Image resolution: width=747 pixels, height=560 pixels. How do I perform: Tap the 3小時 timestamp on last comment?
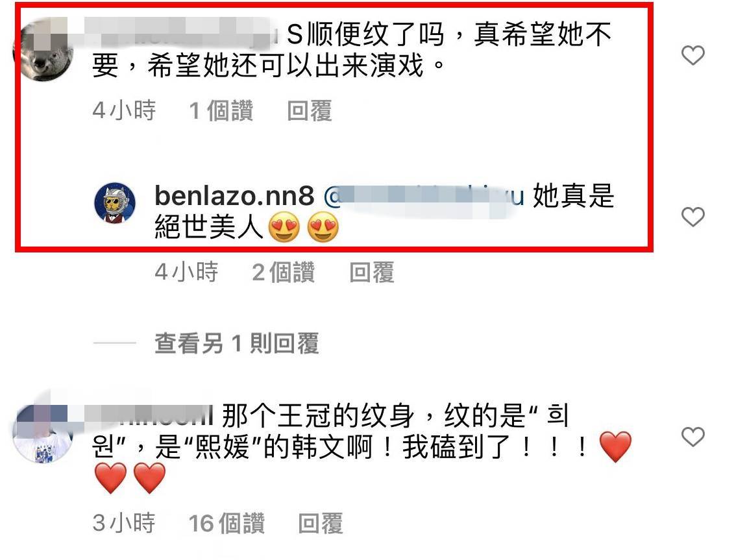tap(124, 523)
